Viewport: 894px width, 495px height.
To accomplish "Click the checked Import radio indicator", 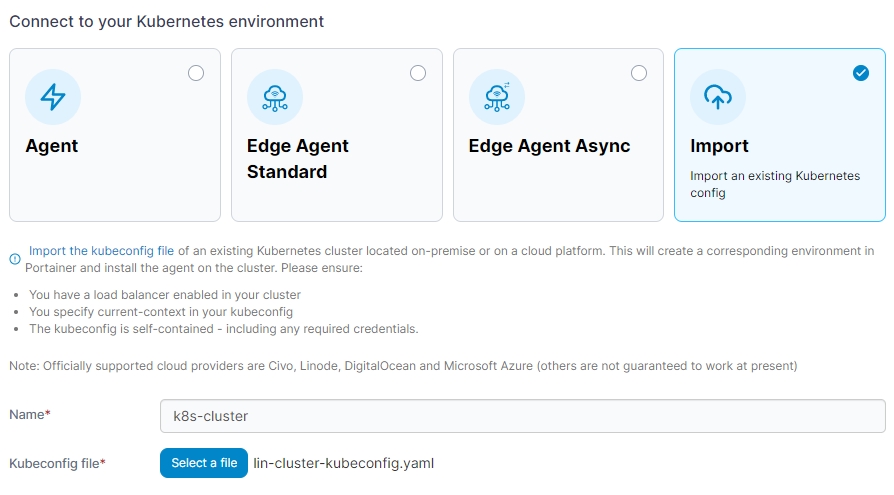I will click(x=861, y=73).
